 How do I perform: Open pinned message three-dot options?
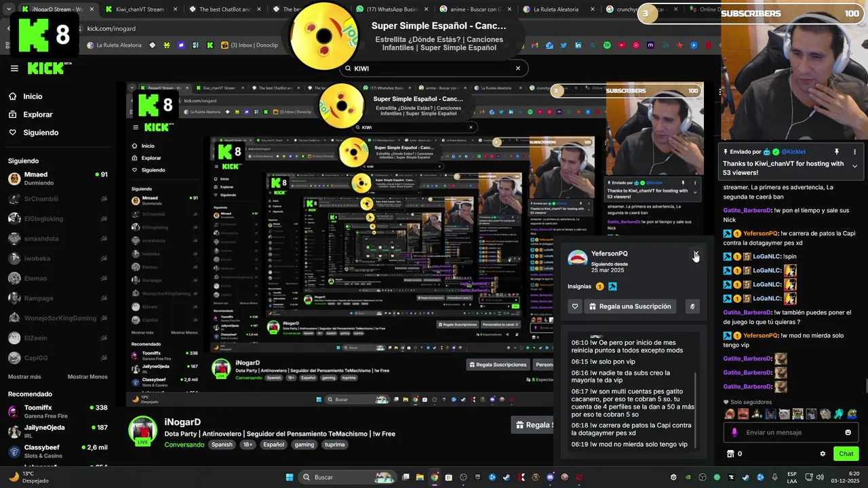(854, 152)
